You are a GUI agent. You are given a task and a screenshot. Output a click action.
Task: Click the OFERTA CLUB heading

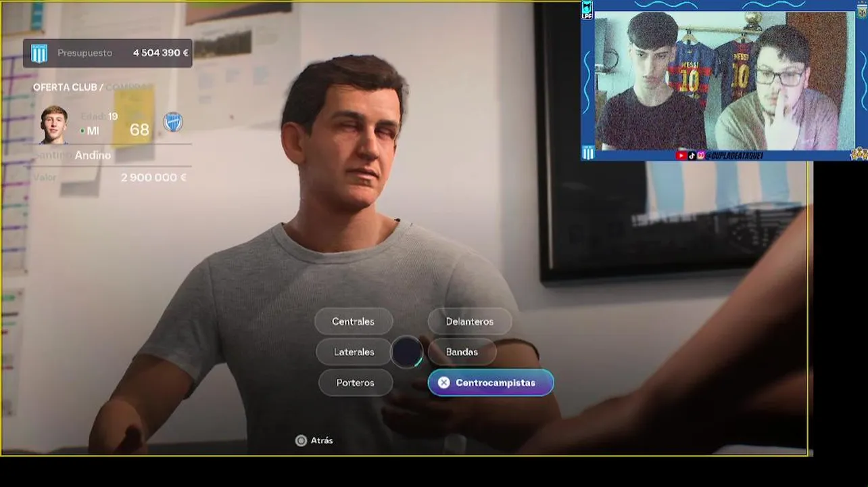pos(66,87)
